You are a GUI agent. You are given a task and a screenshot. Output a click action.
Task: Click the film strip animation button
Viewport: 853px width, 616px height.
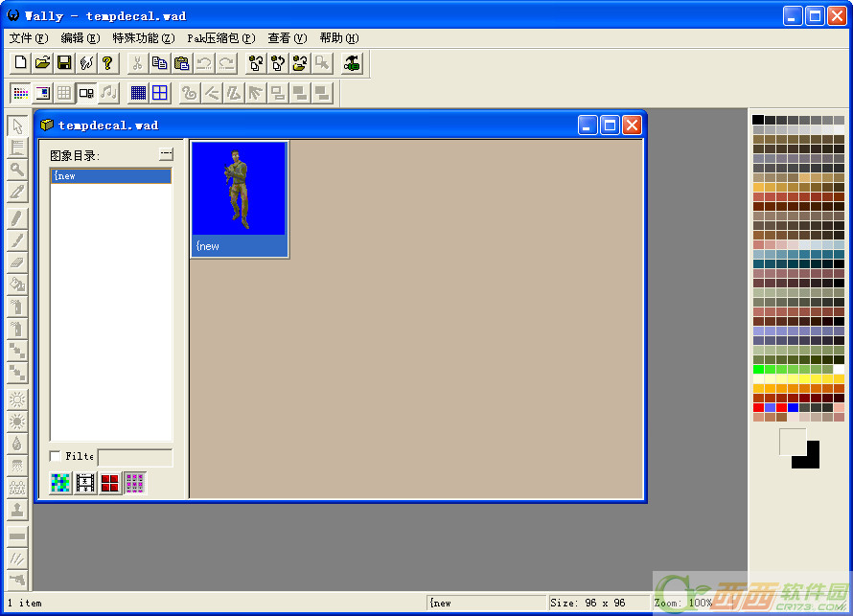coord(85,483)
